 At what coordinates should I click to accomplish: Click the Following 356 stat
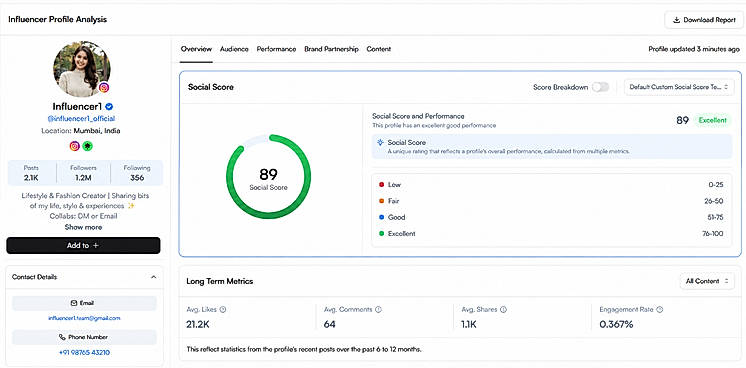137,173
